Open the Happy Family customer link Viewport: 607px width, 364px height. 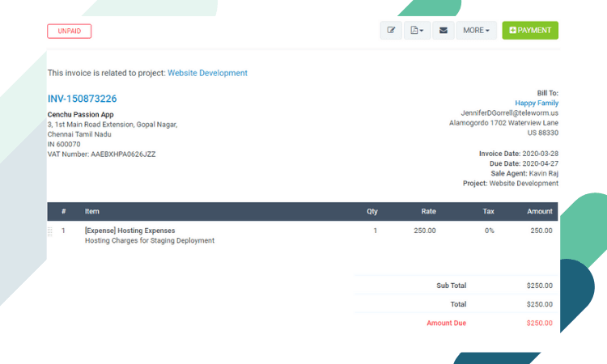537,103
